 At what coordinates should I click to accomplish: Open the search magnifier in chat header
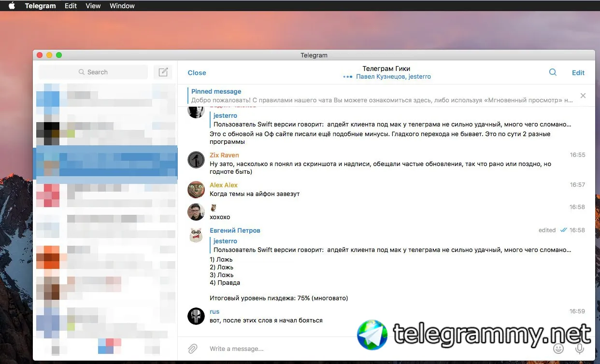coord(553,72)
